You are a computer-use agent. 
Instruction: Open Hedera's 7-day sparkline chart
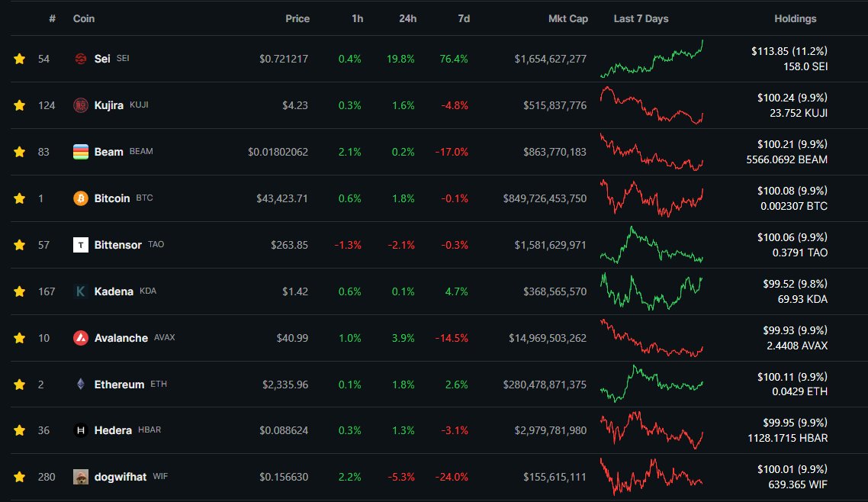[x=651, y=430]
